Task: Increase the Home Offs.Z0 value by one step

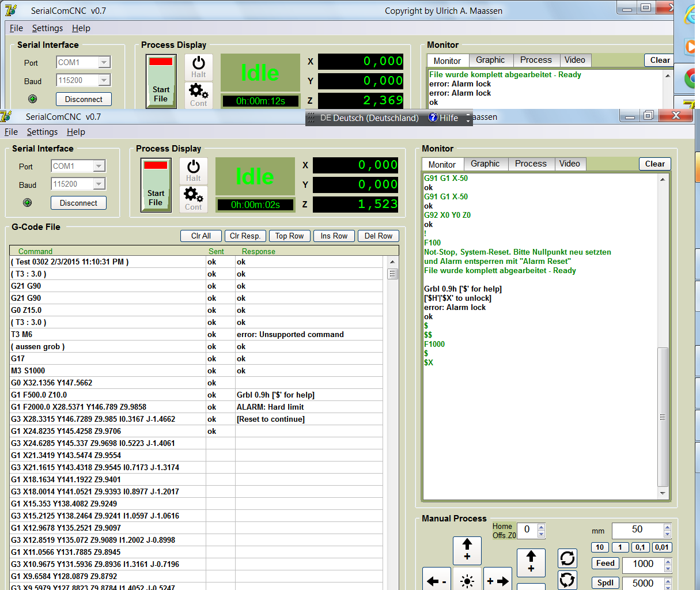Action: click(x=541, y=527)
